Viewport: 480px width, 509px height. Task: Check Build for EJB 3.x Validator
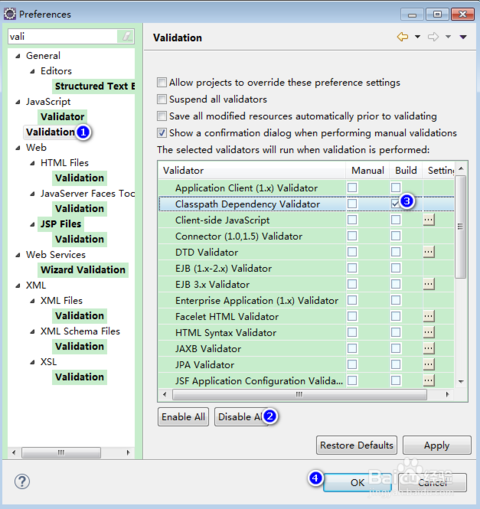(x=396, y=284)
